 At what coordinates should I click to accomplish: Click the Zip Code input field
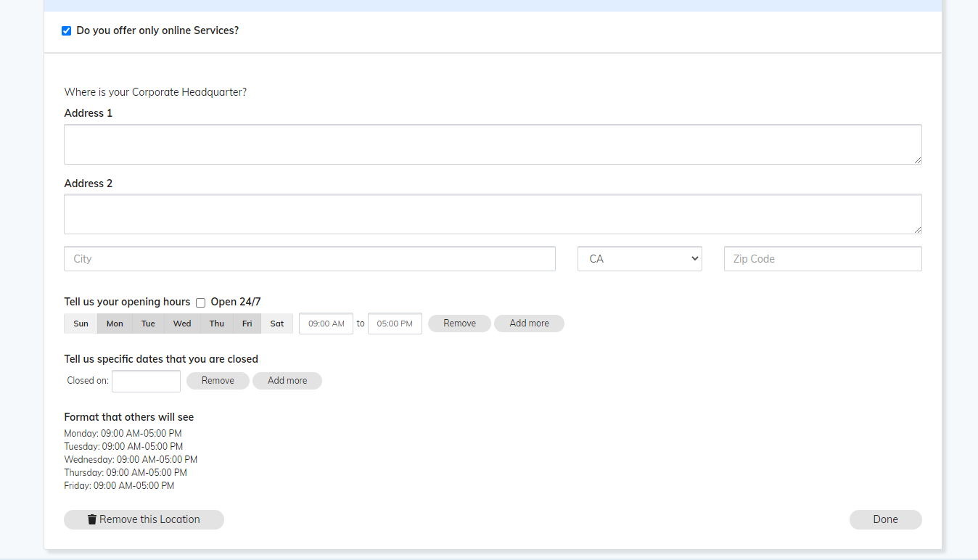click(822, 258)
